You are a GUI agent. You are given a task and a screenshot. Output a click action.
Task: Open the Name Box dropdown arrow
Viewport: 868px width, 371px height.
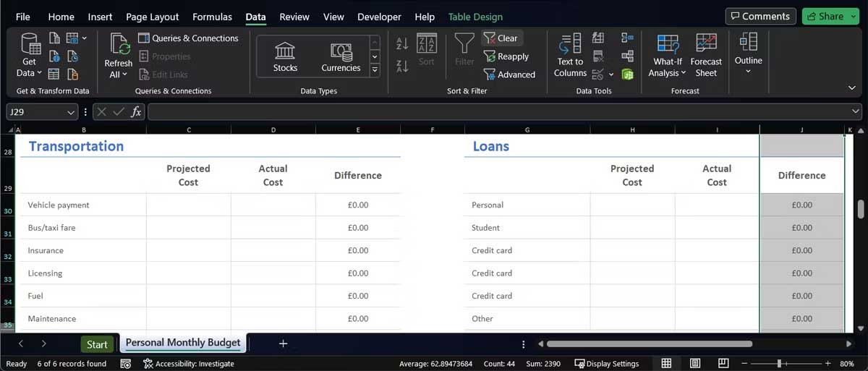71,112
